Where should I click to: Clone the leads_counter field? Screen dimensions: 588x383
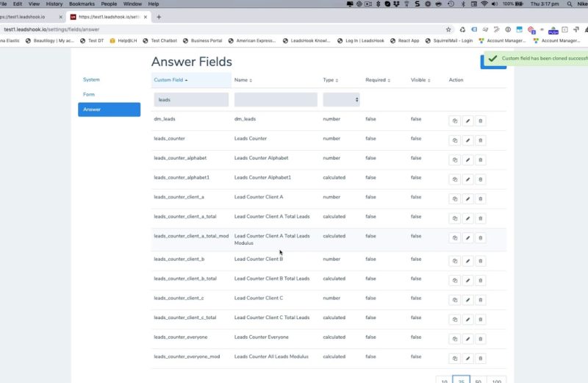pyautogui.click(x=454, y=140)
